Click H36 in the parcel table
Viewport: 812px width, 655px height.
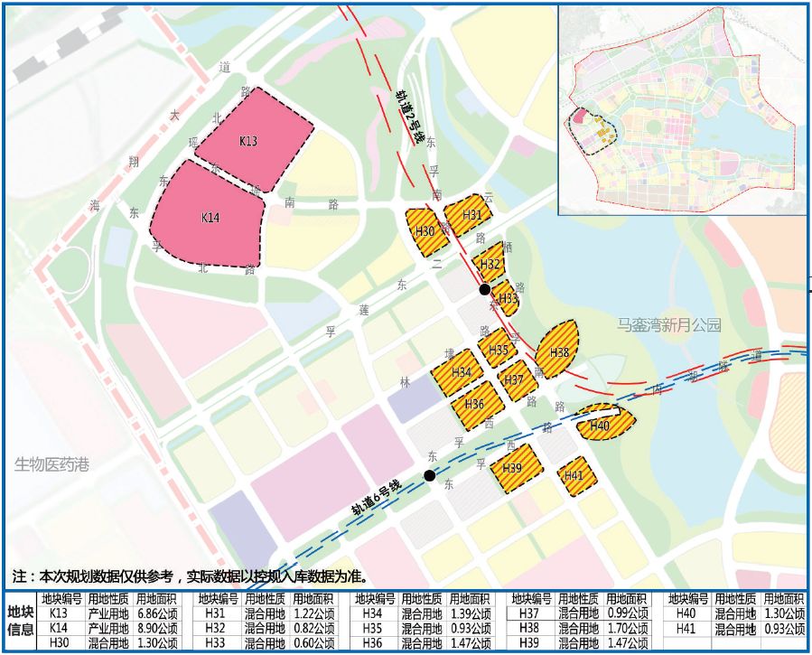point(372,642)
